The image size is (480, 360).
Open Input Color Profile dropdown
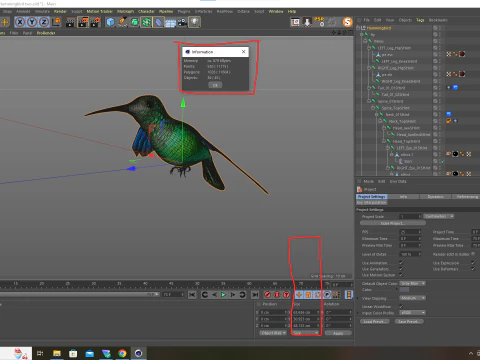[413, 313]
